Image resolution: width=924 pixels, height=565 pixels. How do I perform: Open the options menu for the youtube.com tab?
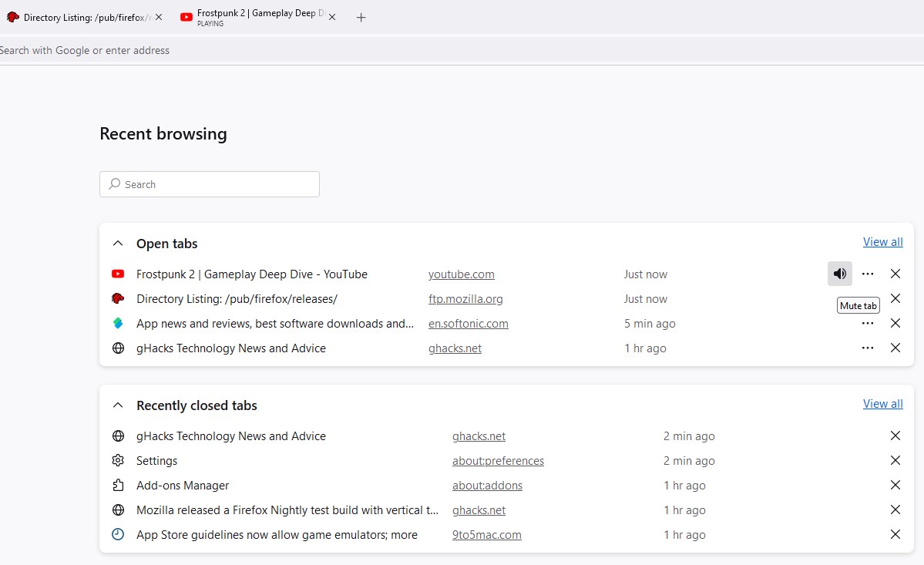tap(868, 274)
